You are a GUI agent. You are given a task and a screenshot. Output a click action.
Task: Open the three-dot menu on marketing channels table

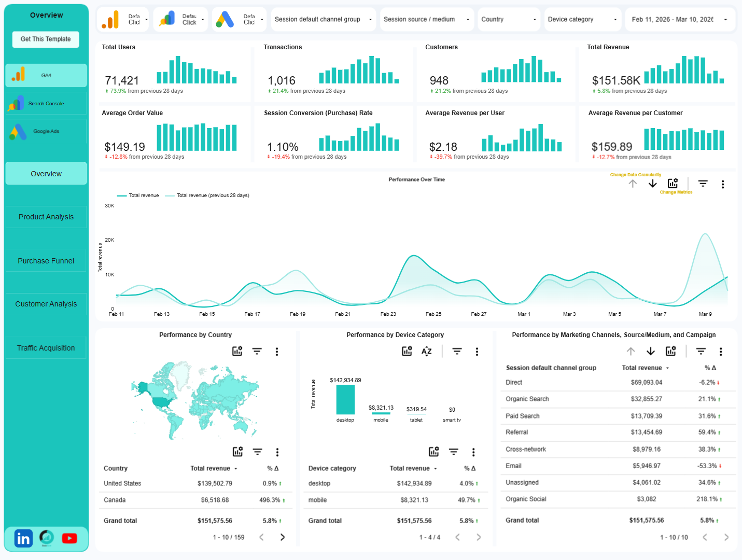point(721,351)
